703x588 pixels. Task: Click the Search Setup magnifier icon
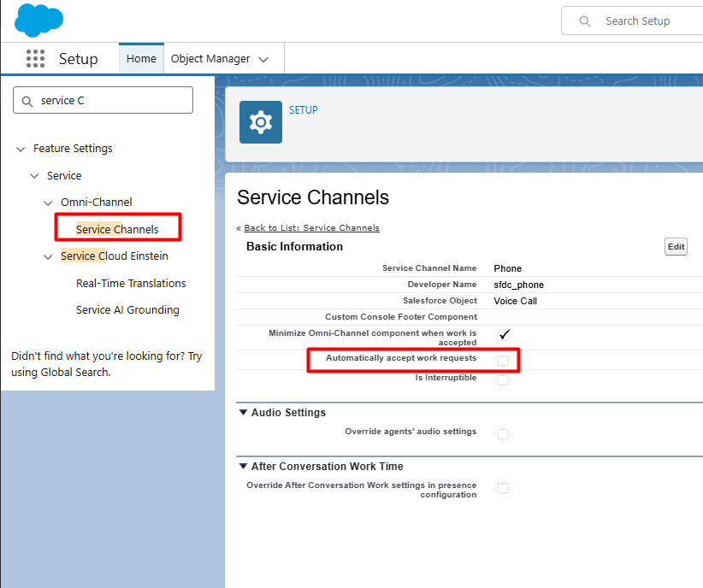click(584, 21)
